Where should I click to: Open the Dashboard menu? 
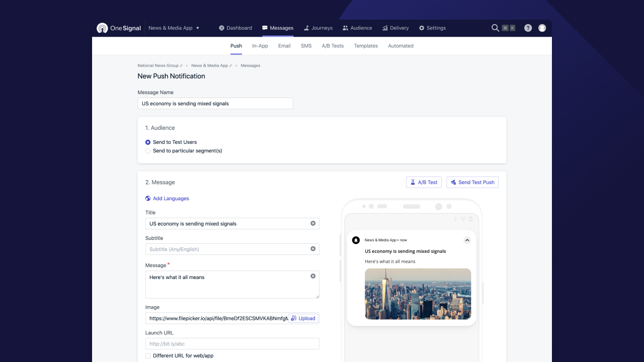[235, 28]
